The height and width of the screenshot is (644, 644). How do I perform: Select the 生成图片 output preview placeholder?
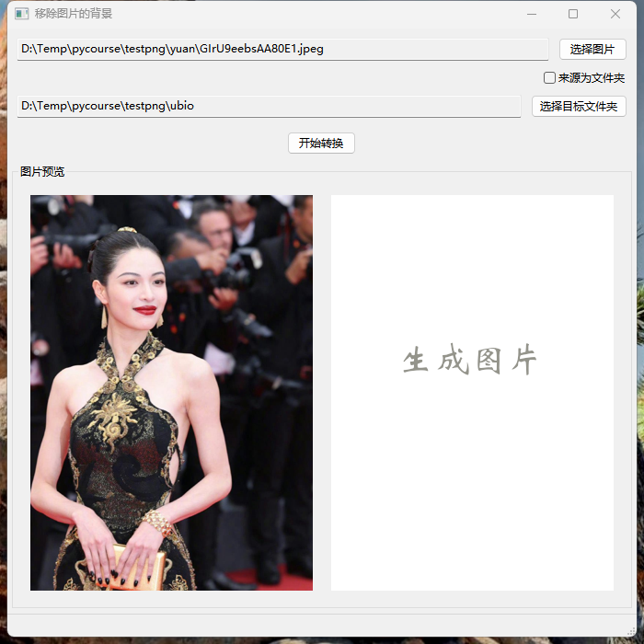point(472,393)
